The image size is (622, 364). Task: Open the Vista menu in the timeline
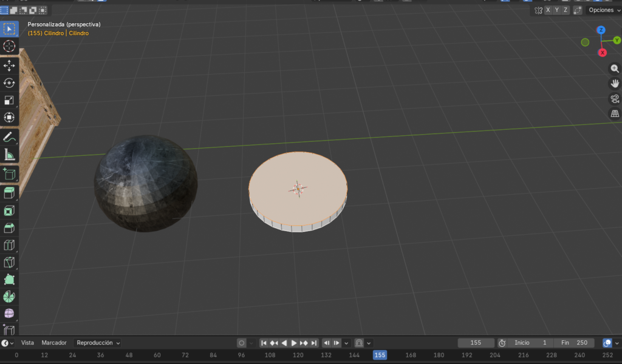click(x=28, y=343)
